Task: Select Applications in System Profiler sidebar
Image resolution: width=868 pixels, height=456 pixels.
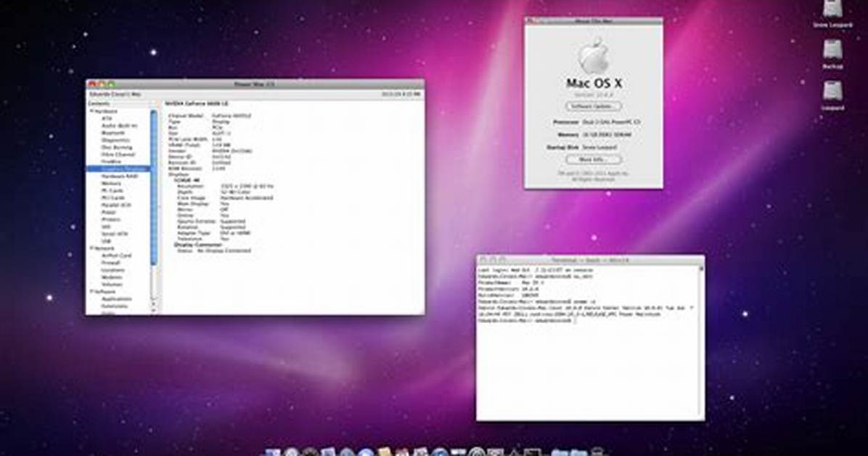Action: (x=116, y=298)
